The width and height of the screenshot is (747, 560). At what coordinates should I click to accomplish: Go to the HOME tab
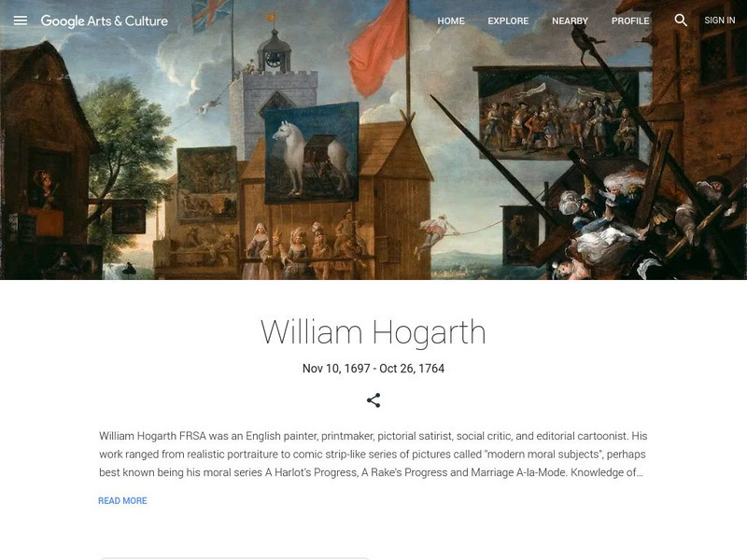point(451,21)
